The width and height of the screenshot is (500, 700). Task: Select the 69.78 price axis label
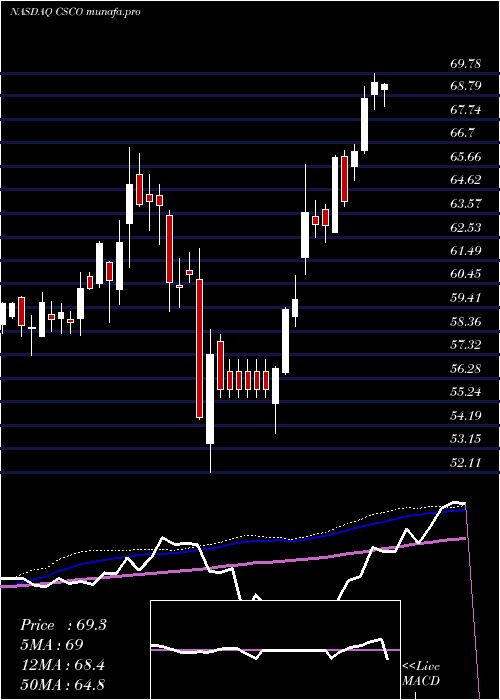(x=466, y=63)
